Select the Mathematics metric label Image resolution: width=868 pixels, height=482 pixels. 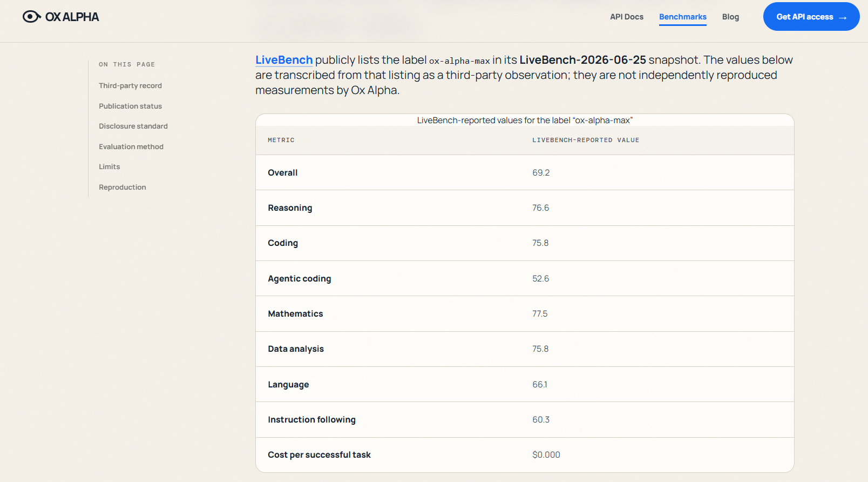point(295,313)
